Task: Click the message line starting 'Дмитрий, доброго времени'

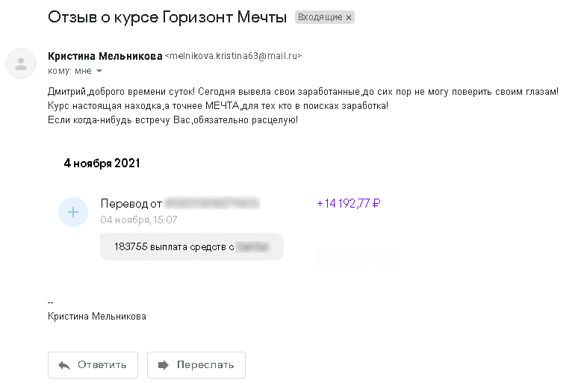Action: pyautogui.click(x=303, y=91)
